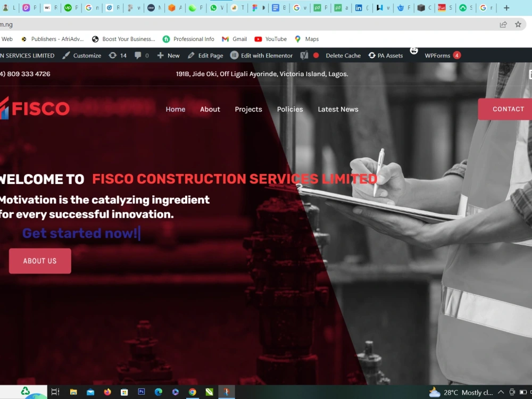Click the CONTACT button
Image resolution: width=532 pixels, height=399 pixels.
pos(508,109)
